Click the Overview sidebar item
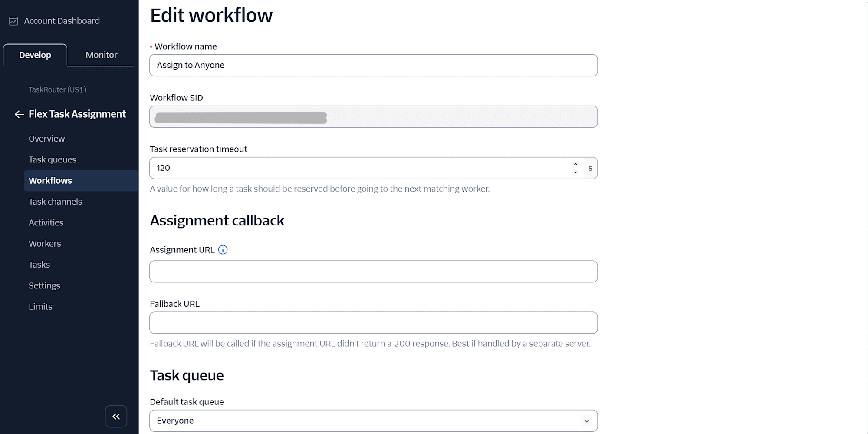 [46, 139]
